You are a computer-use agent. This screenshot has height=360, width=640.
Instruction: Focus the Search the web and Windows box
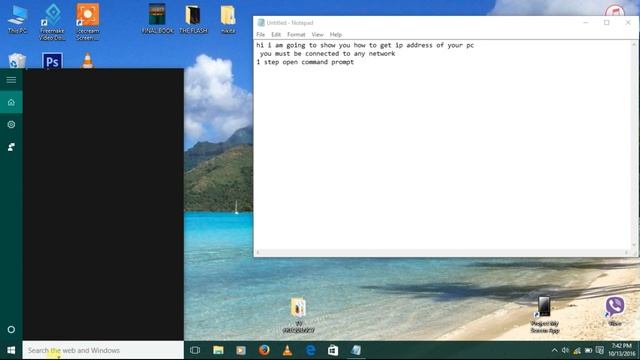103,350
